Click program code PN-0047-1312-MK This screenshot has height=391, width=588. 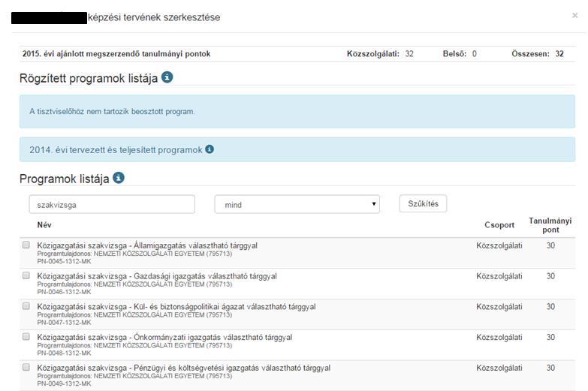(64, 323)
